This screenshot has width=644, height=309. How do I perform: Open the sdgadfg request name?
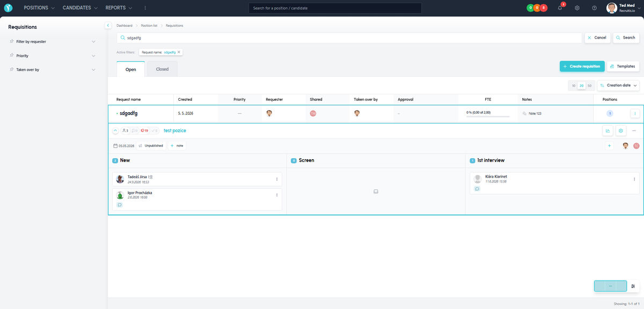[x=129, y=114]
